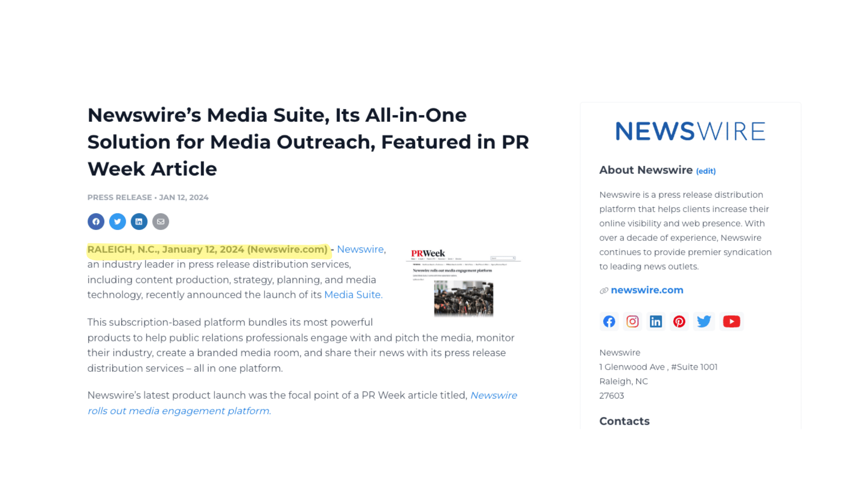Viewport: 868px width, 488px height.
Task: Open Newswire Instagram profile icon
Action: click(632, 321)
